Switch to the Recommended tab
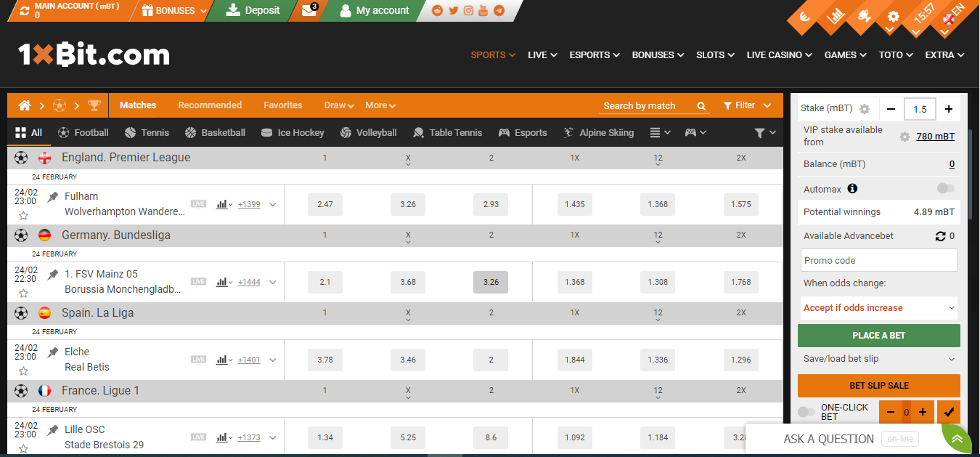 coord(210,105)
